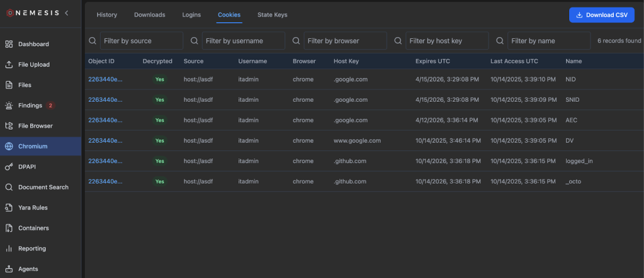The width and height of the screenshot is (644, 278).
Task: Switch to the History tab
Action: pos(106,14)
